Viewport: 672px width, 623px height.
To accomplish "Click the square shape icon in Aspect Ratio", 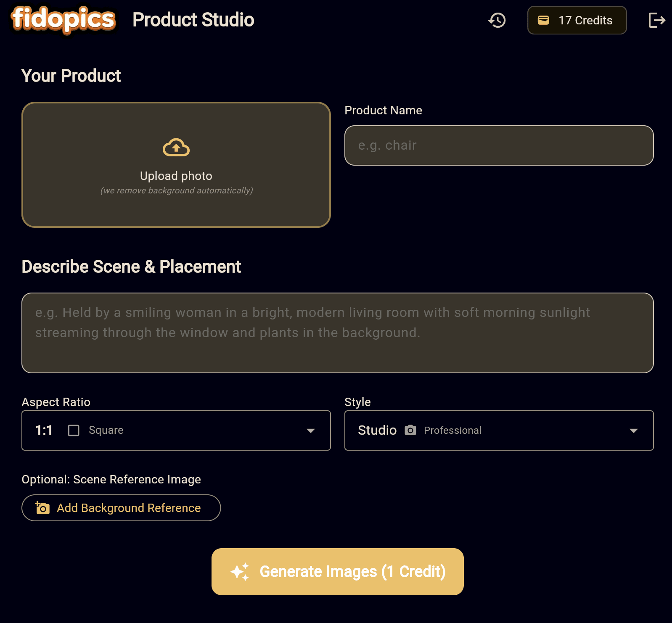I will point(74,430).
